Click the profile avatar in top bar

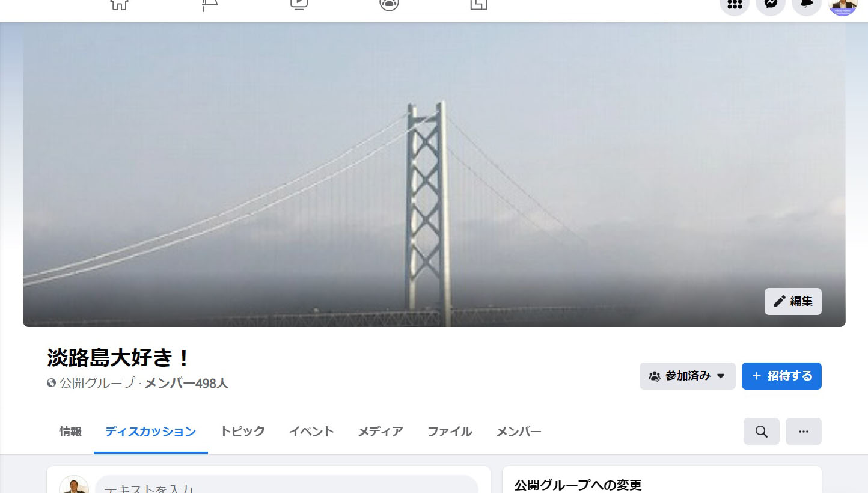(x=843, y=4)
